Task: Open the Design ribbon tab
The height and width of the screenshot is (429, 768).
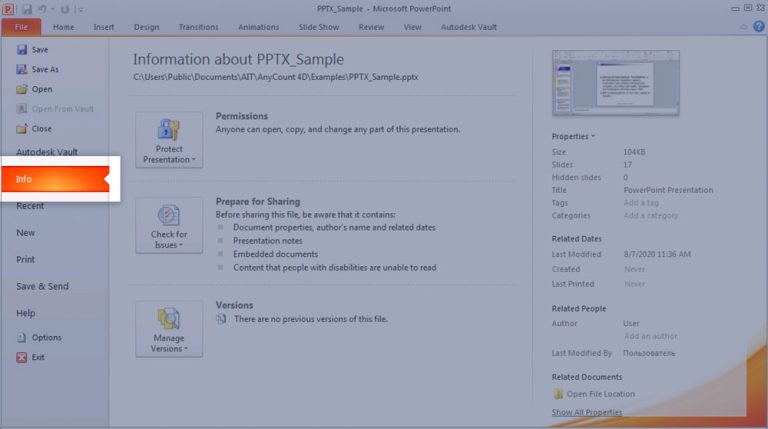Action: pyautogui.click(x=146, y=27)
